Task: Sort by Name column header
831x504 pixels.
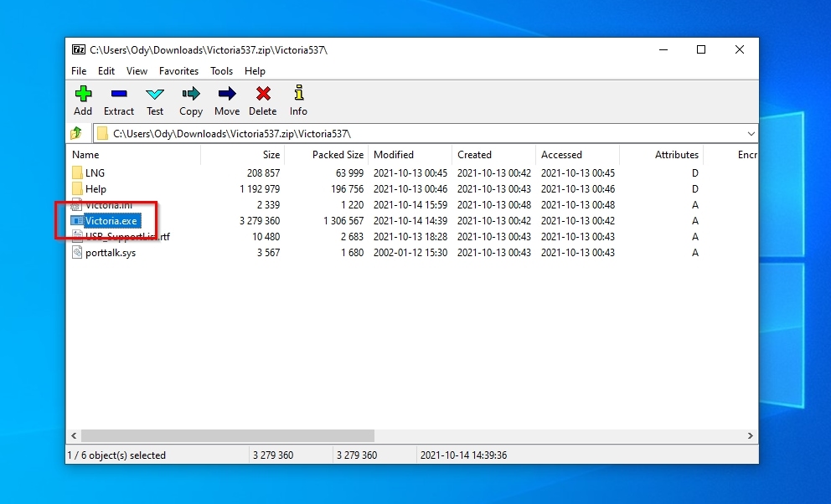Action: 134,155
